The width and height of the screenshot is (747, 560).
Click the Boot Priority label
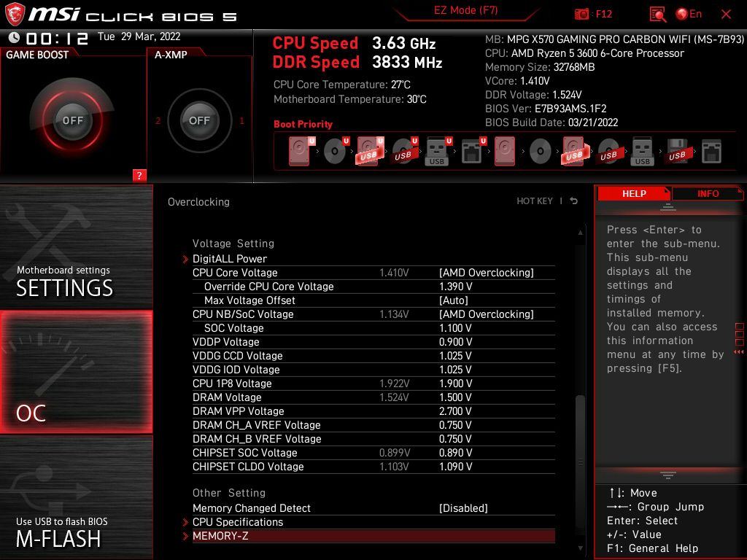click(x=303, y=124)
